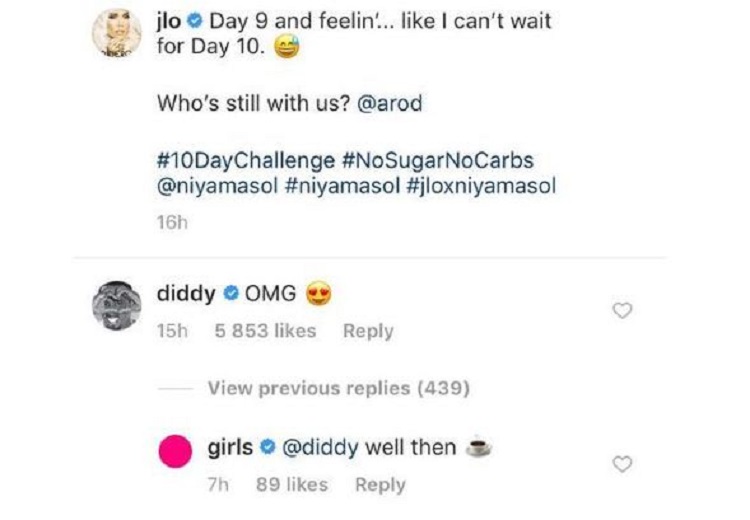Open the pink girls account avatar

tap(176, 451)
